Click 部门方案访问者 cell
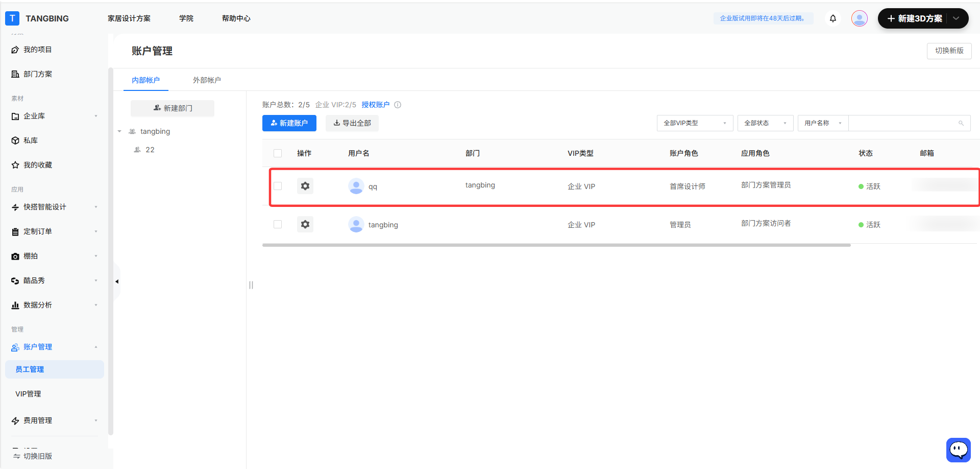The width and height of the screenshot is (980, 469). click(766, 223)
